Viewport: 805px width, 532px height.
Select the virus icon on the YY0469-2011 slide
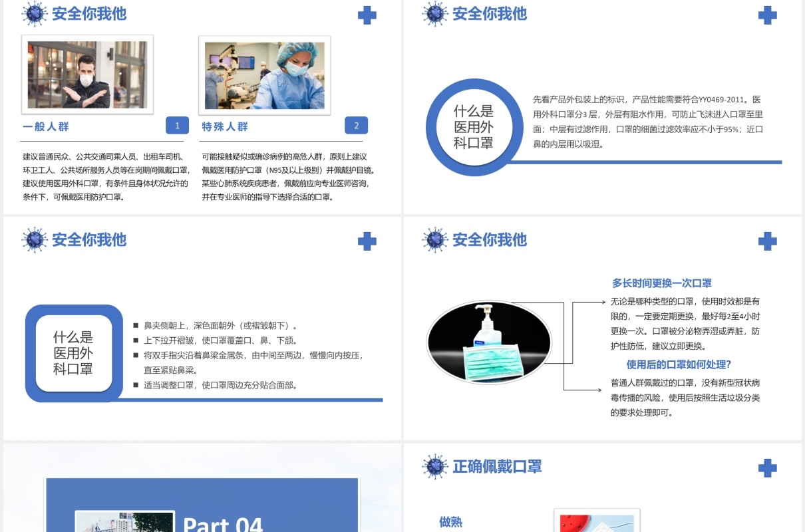tap(435, 14)
